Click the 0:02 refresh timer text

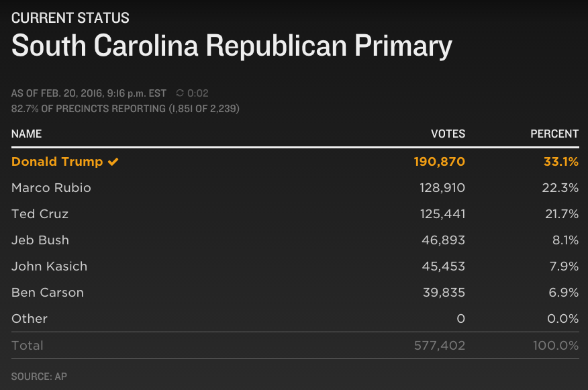[197, 93]
